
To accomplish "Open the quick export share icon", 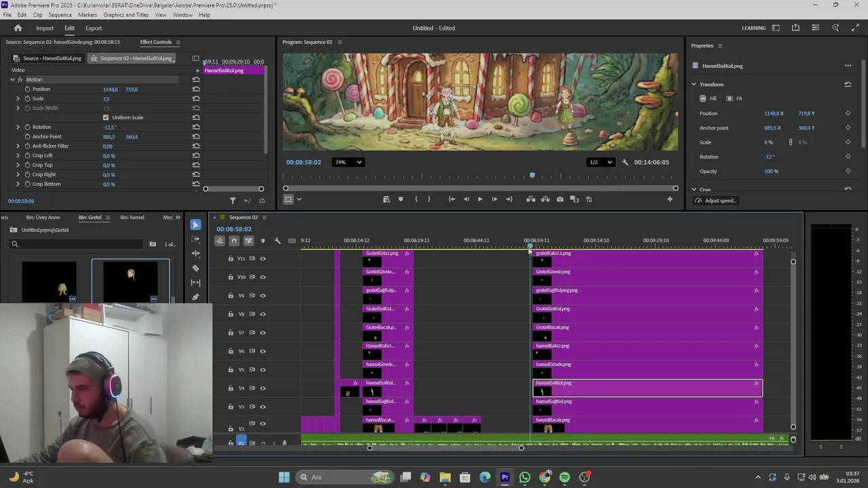I will point(795,28).
